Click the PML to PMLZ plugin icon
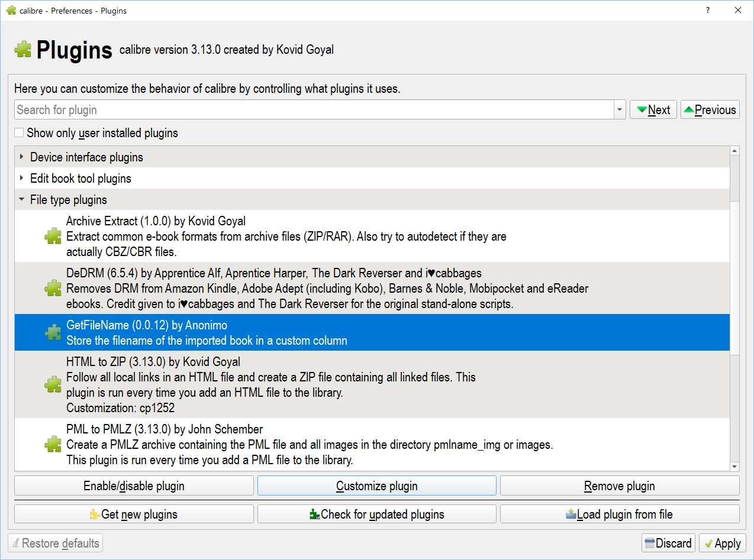Image resolution: width=754 pixels, height=560 pixels. tap(53, 444)
